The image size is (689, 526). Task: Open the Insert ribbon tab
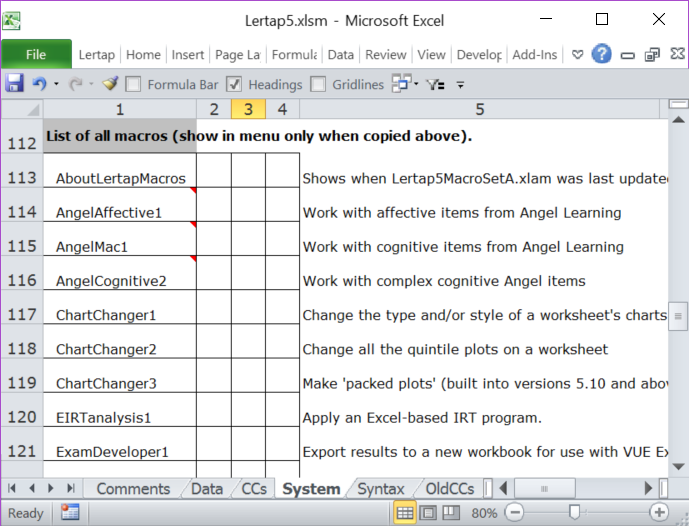(188, 54)
